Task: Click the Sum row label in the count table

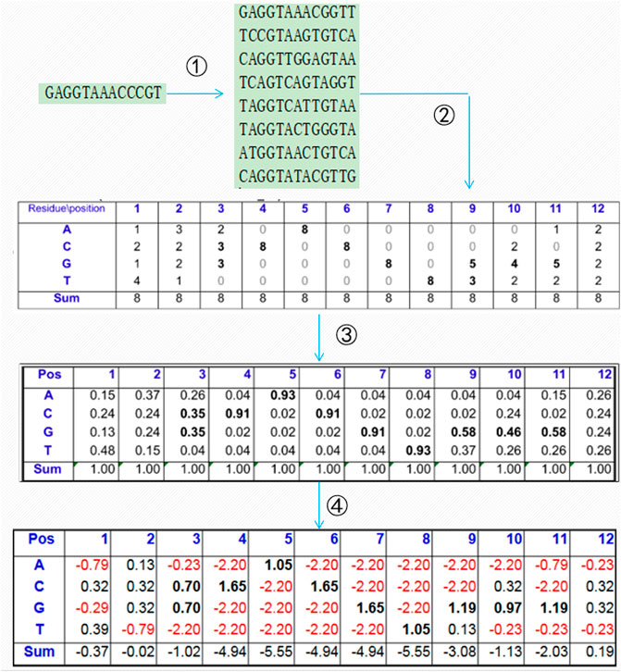Action: click(x=67, y=298)
